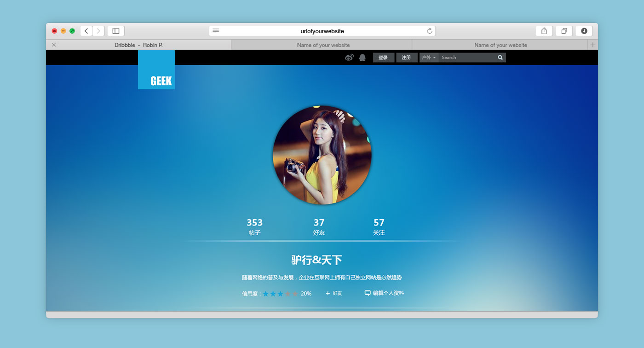
Task: Click the 驴行&天下 username heading
Action: tap(316, 260)
